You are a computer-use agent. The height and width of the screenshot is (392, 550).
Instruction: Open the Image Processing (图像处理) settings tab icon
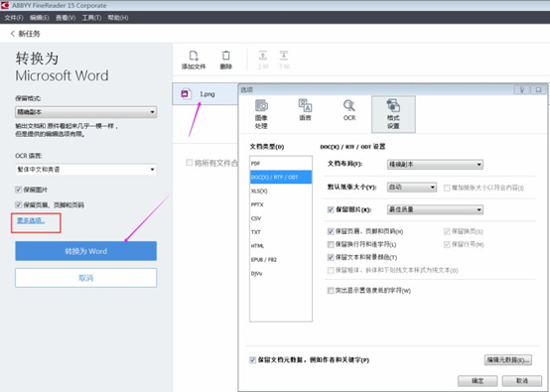click(261, 105)
